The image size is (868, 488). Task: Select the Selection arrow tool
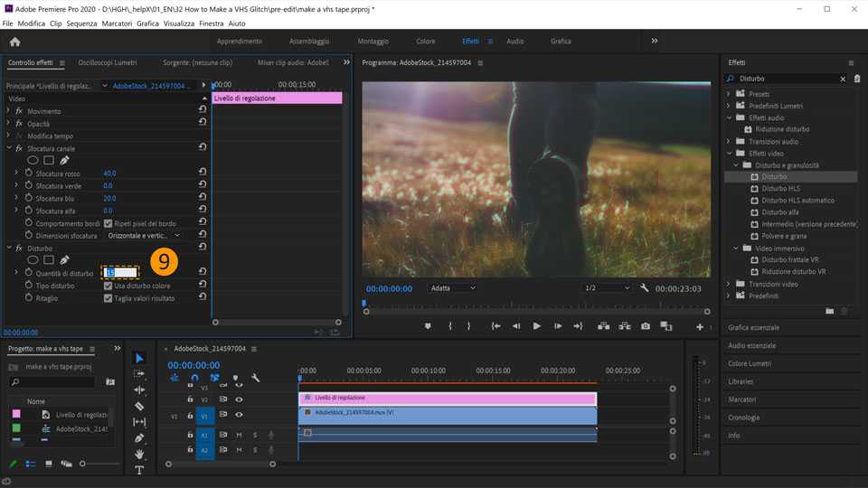[x=139, y=359]
